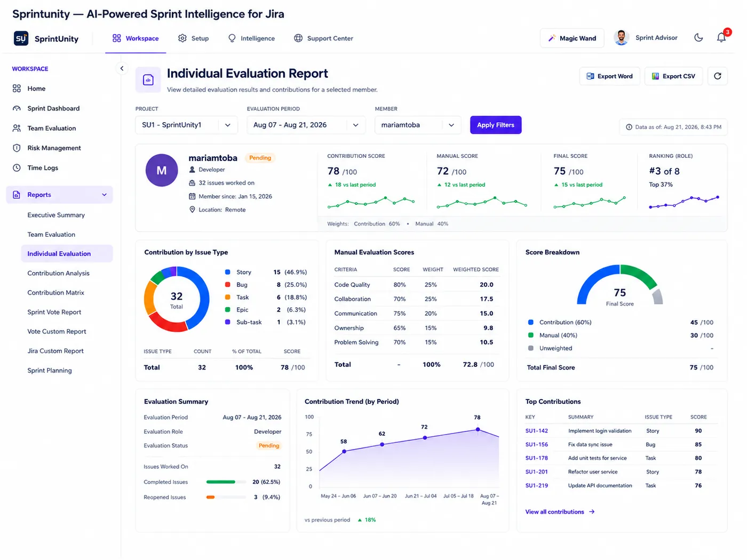The width and height of the screenshot is (747, 560).
Task: Click the Developer role person icon
Action: pyautogui.click(x=192, y=170)
